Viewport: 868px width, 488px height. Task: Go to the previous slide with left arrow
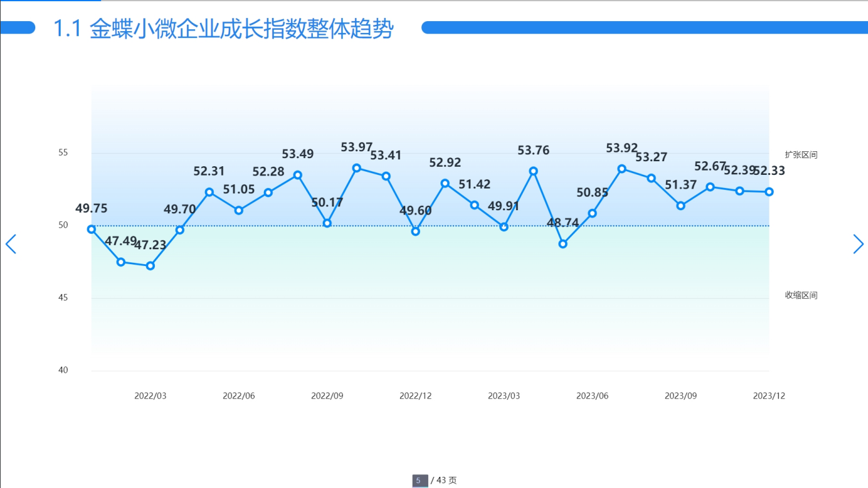[11, 244]
